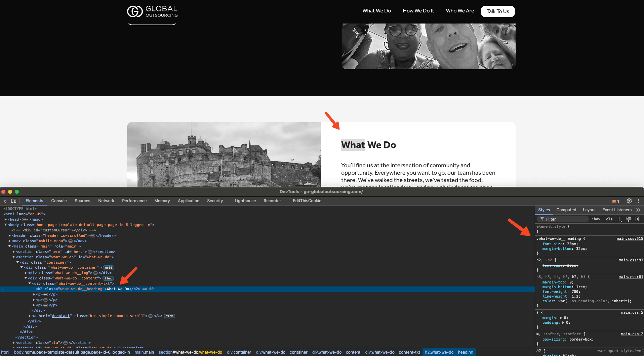The height and width of the screenshot is (356, 644).
Task: Toggle the computed styles sidebar icon
Action: click(638, 219)
